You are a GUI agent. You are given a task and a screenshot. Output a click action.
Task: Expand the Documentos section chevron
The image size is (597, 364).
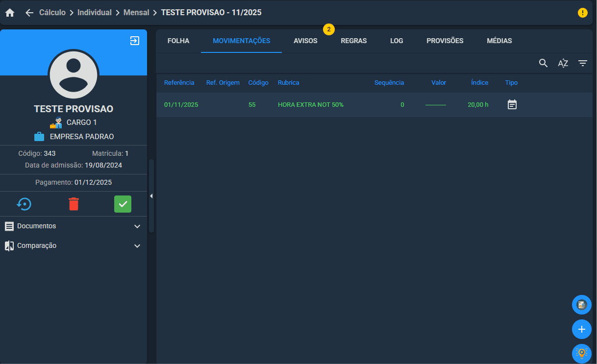click(137, 226)
